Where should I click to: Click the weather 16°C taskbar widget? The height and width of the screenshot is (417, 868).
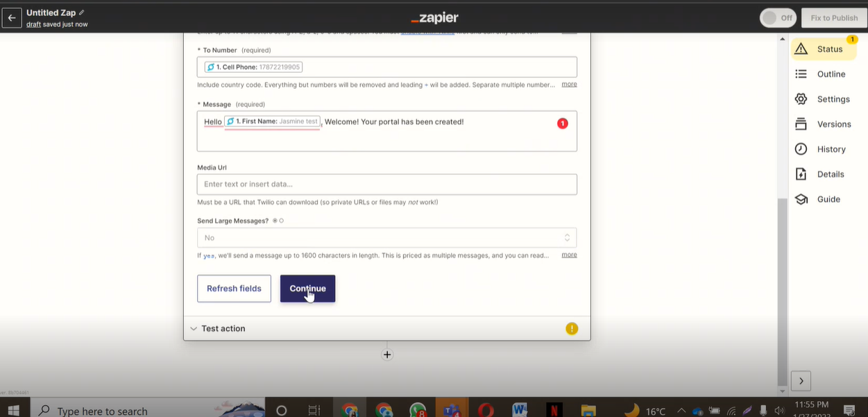coord(645,411)
